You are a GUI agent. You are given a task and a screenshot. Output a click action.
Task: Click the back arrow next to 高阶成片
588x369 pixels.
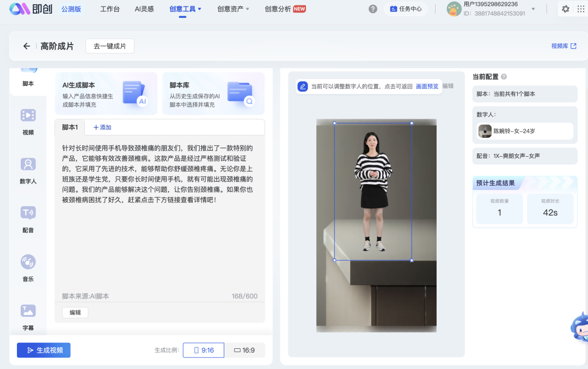click(26, 46)
